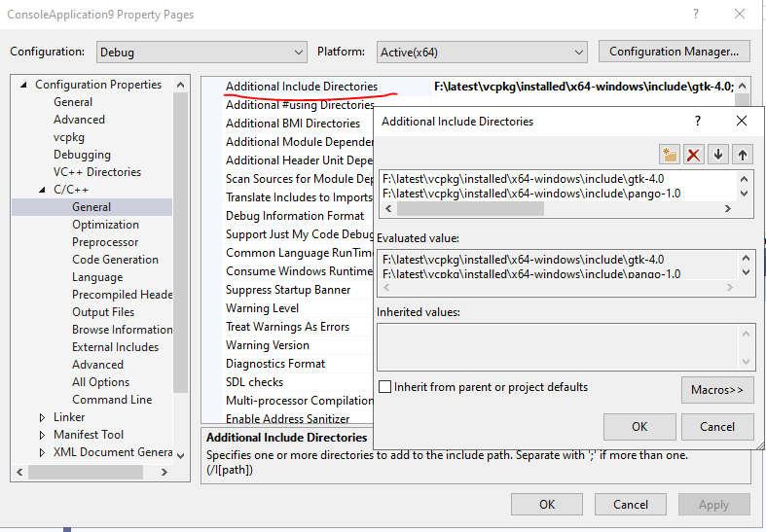Expand the Macros>> panel
The height and width of the screenshot is (532, 766).
pos(717,389)
